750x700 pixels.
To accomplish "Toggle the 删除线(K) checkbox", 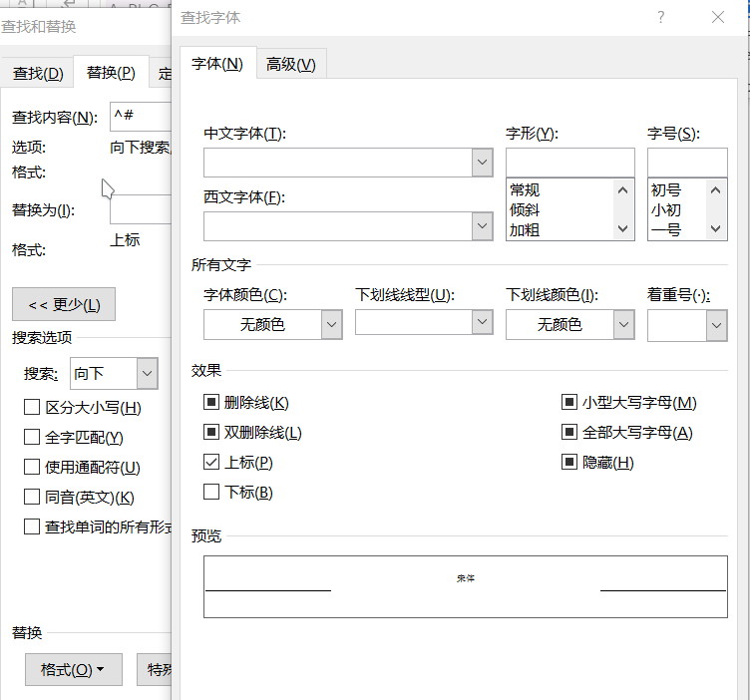I will 211,403.
